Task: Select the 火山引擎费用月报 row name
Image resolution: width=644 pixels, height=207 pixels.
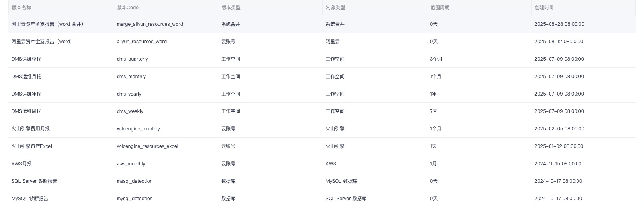Action: point(31,129)
